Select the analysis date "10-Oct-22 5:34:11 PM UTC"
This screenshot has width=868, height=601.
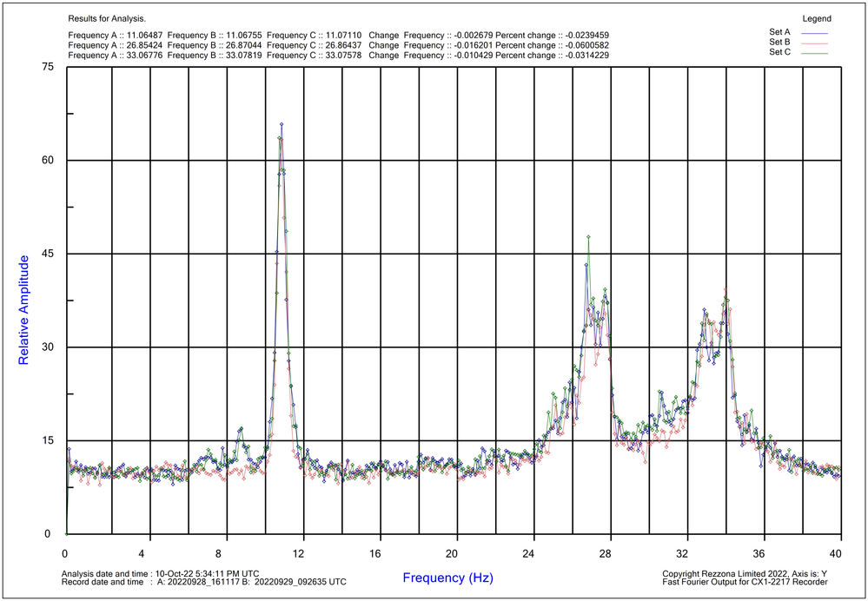click(x=207, y=573)
